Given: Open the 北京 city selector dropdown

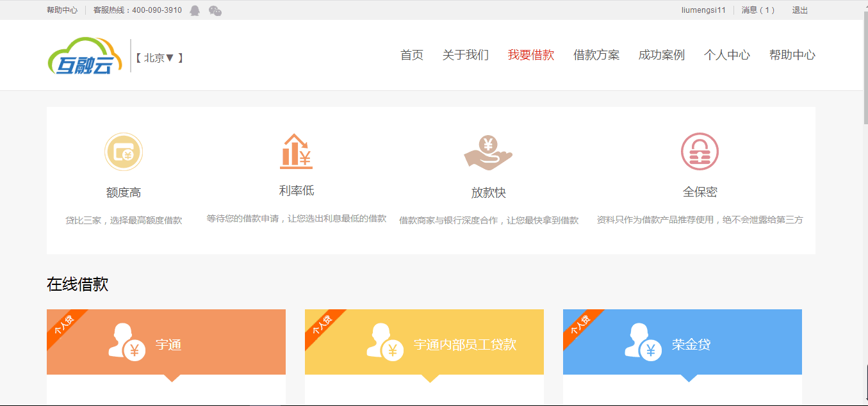Looking at the screenshot, I should (x=160, y=58).
